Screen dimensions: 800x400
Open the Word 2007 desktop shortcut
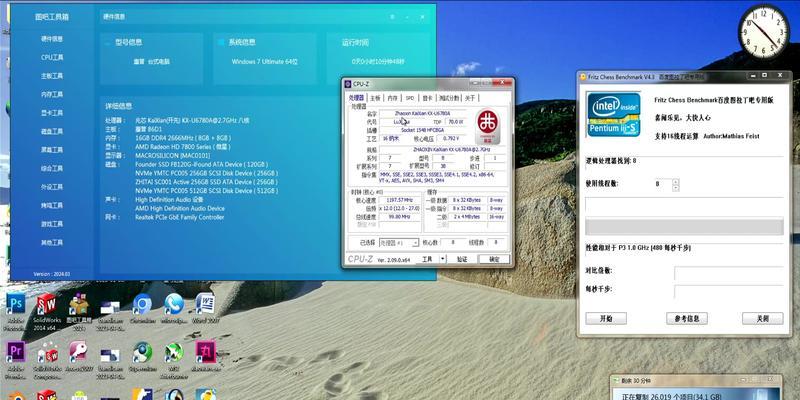pyautogui.click(x=206, y=305)
